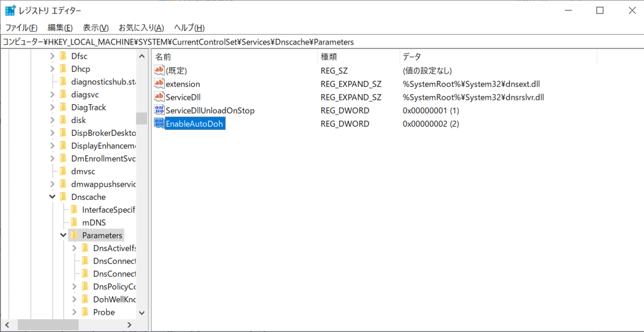Expand the diagsvc key

52,95
